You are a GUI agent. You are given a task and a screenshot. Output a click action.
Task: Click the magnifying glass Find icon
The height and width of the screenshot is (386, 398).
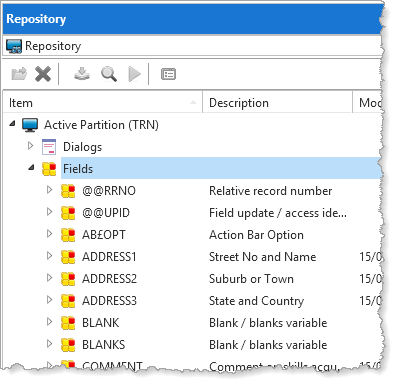[x=109, y=74]
